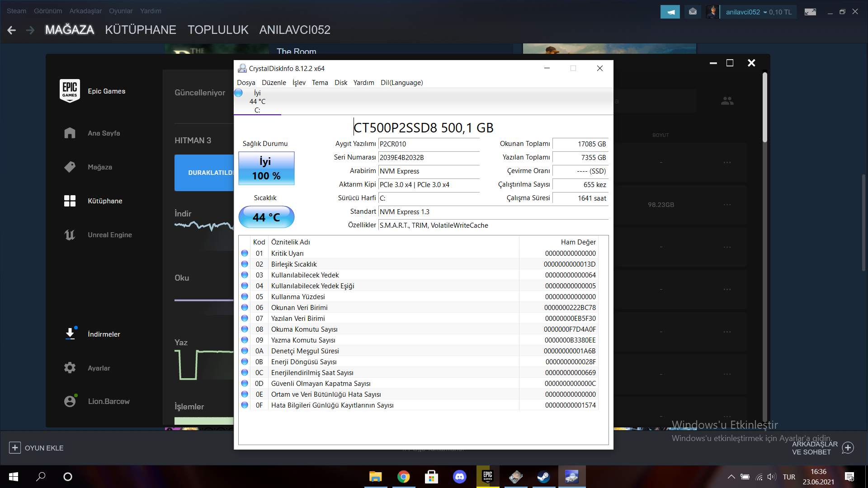Click the Okunan Toplamı value 17085 GB
Image resolution: width=868 pixels, height=488 pixels.
click(580, 144)
